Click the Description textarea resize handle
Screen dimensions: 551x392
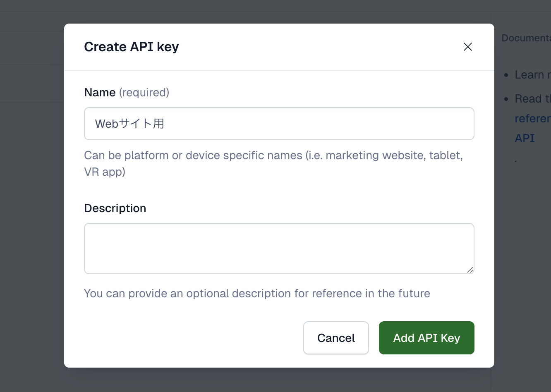470,270
